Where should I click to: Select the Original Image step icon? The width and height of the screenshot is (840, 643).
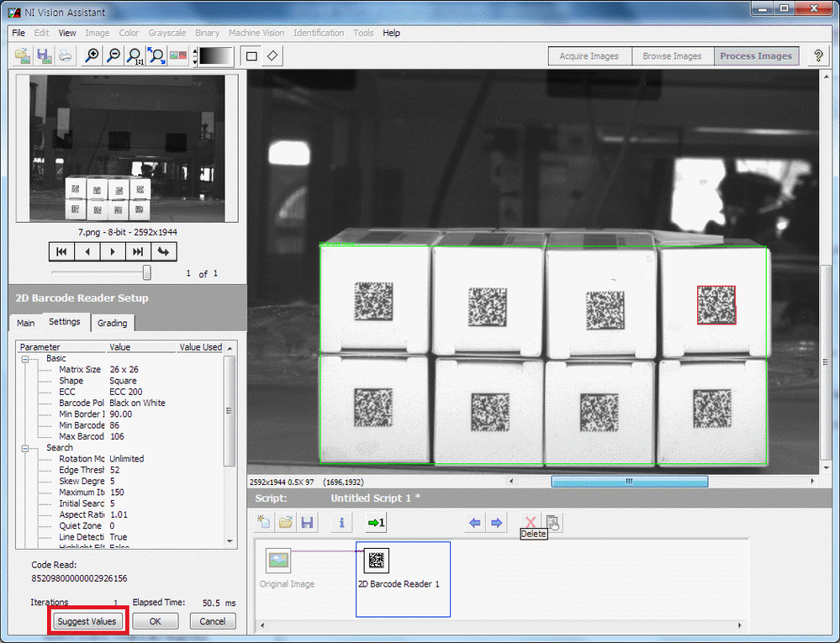coord(278,561)
